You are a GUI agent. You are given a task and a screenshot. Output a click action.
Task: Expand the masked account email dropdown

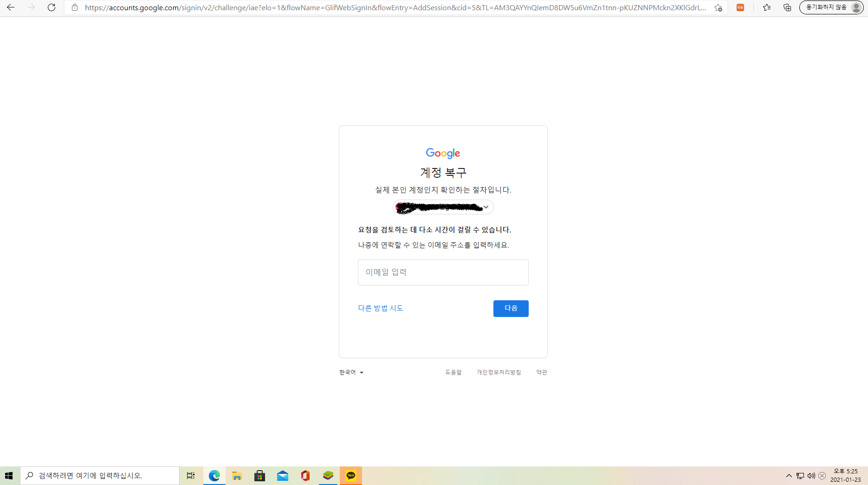(x=486, y=207)
